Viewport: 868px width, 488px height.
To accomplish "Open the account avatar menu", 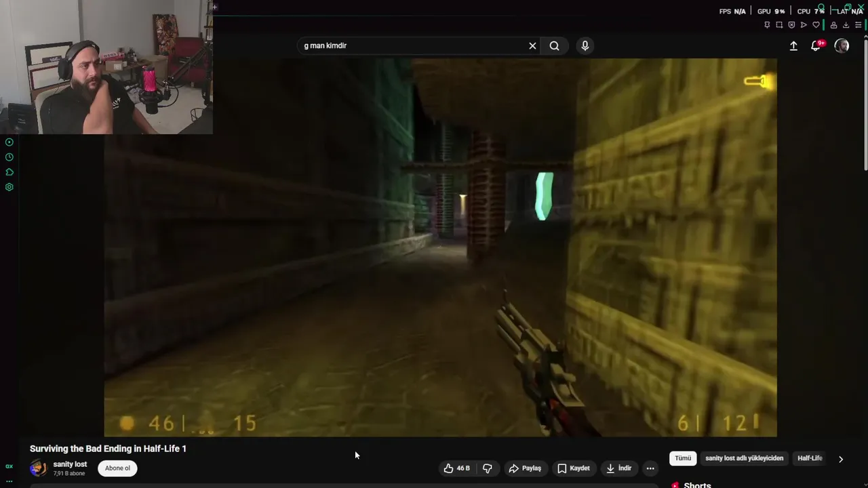I will pyautogui.click(x=842, y=45).
